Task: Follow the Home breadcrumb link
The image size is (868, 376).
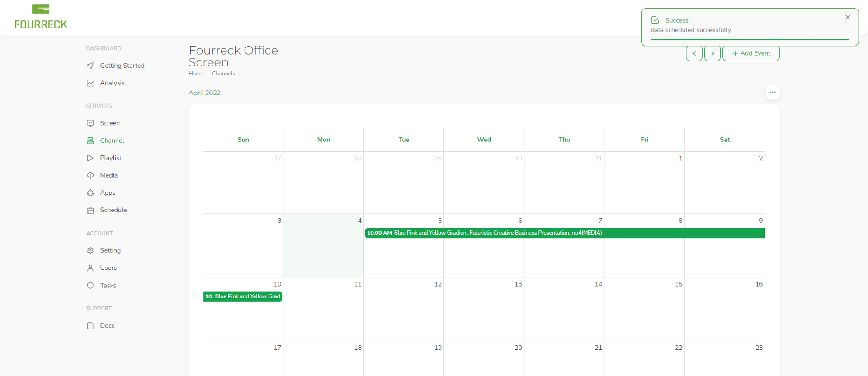Action: click(196, 74)
